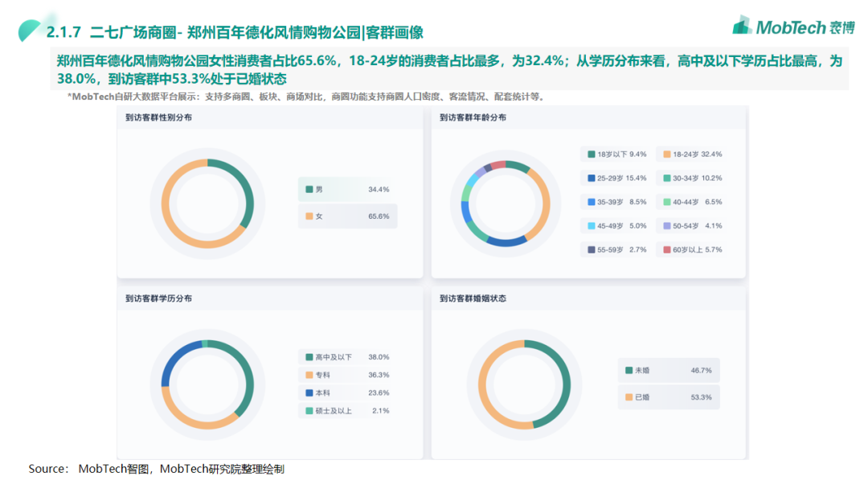This screenshot has height=489, width=868.
Task: Click the 已婚 53.3% legend row
Action: [668, 397]
